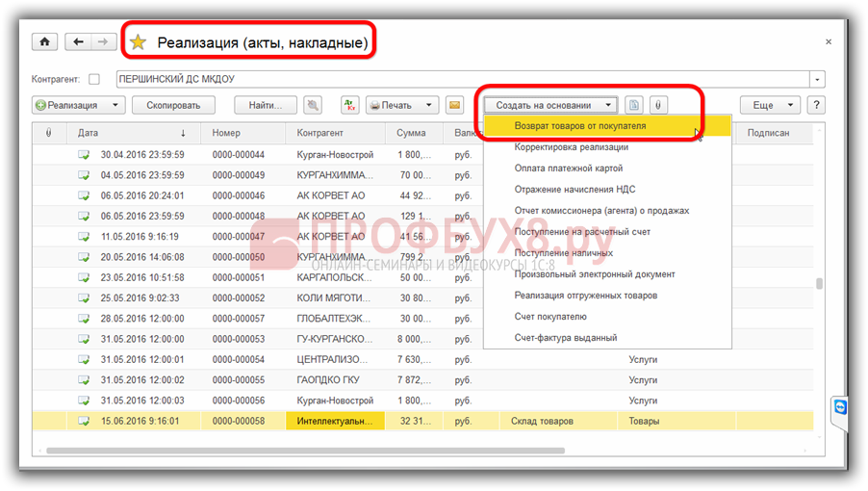Expand the Контрагент field dropdown arrow
The image size is (868, 491).
click(x=817, y=79)
